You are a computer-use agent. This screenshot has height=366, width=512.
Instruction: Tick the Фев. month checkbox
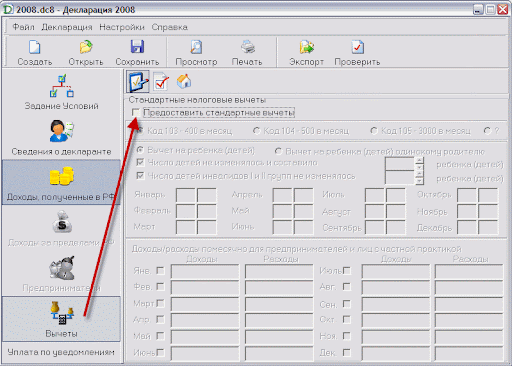click(160, 287)
